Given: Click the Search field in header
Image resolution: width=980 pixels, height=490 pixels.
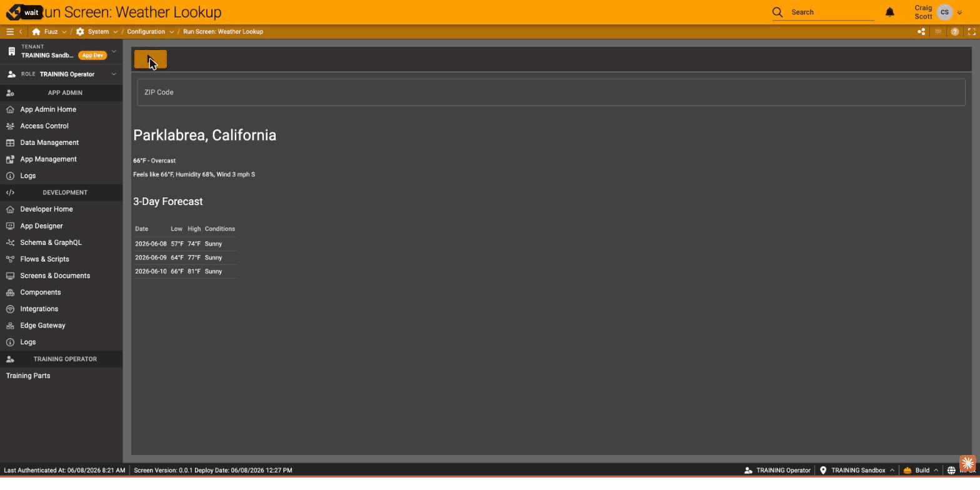Looking at the screenshot, I should (832, 12).
